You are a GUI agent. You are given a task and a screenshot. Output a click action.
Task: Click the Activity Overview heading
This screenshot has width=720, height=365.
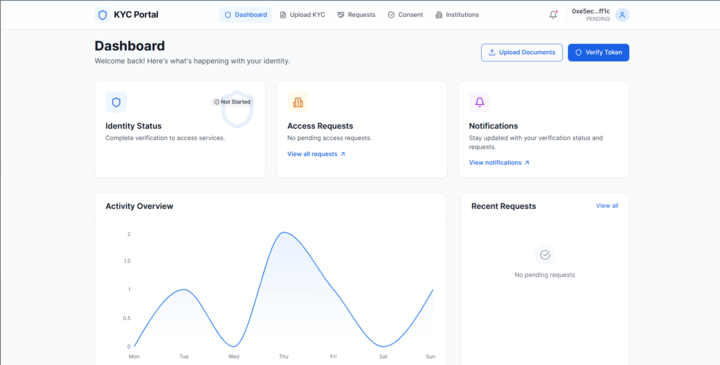[139, 206]
